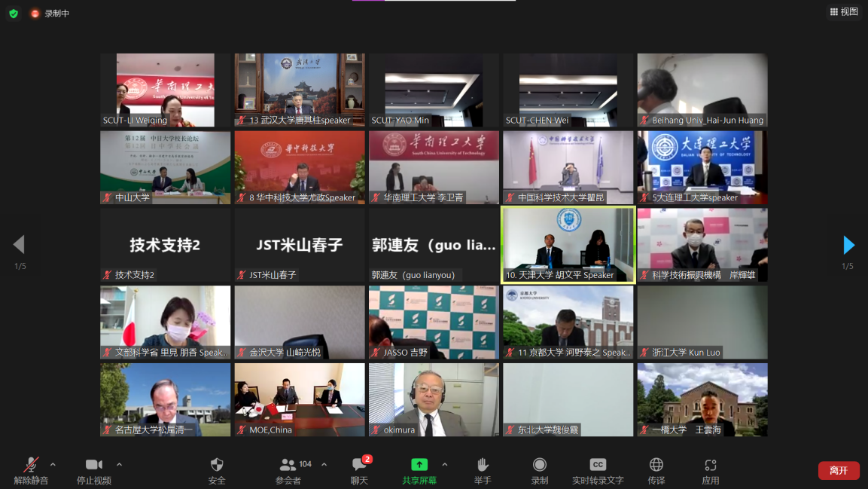Open the interpretation (传译) globe icon

(656, 466)
